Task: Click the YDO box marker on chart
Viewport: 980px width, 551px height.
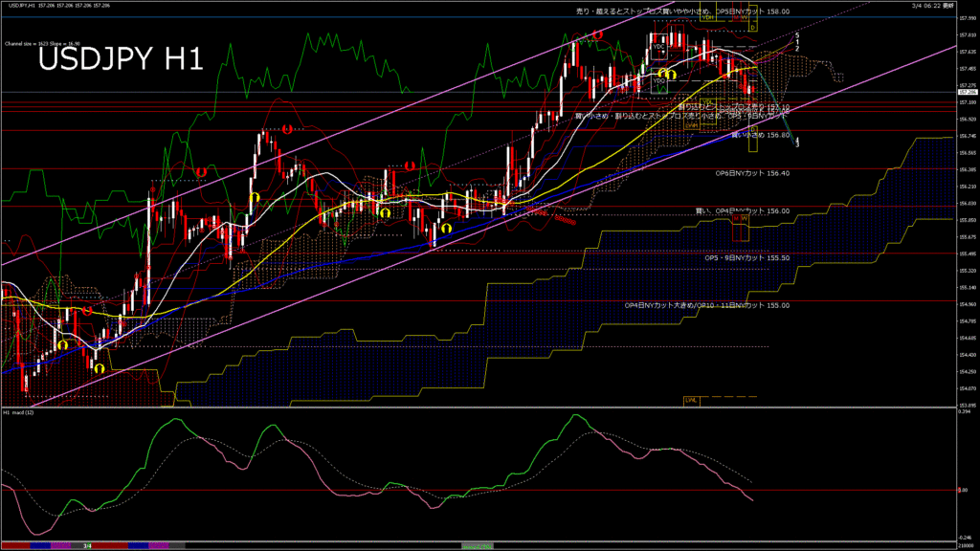Action: tap(658, 81)
